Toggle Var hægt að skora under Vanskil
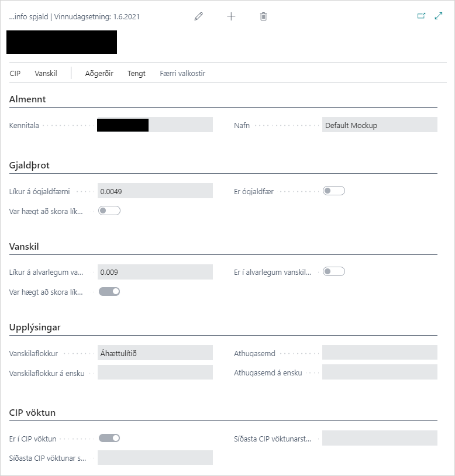The width and height of the screenshot is (455, 476). pos(109,291)
